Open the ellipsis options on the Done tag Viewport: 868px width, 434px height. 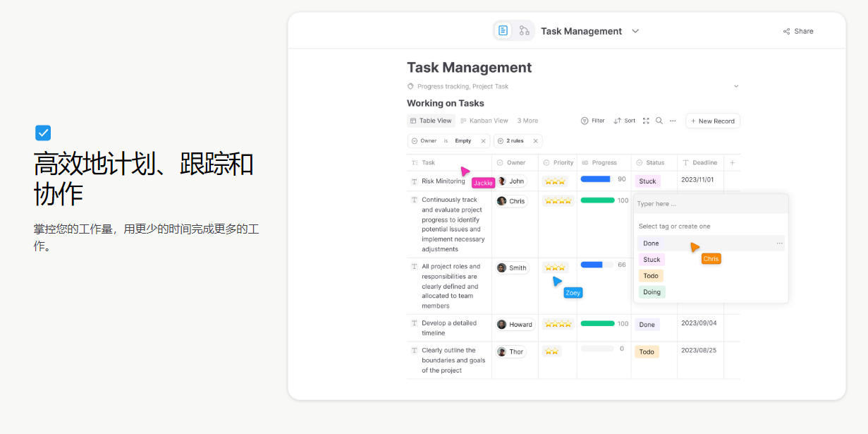pos(779,243)
